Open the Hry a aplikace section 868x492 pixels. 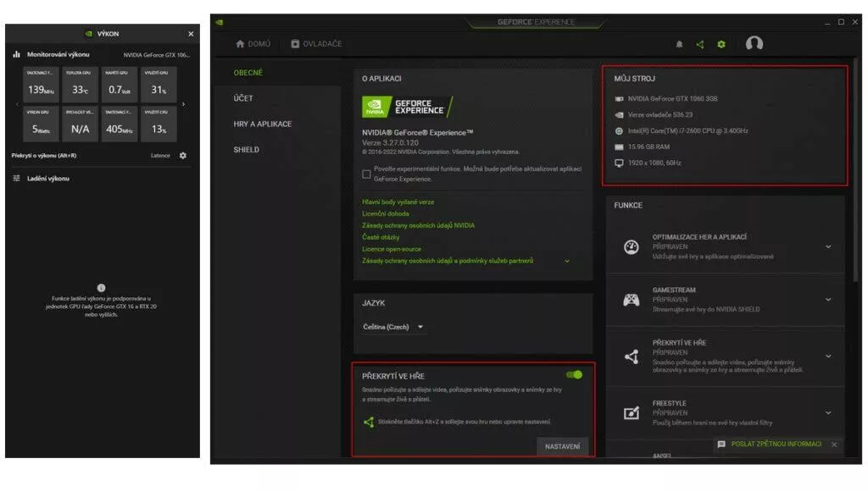coord(262,124)
